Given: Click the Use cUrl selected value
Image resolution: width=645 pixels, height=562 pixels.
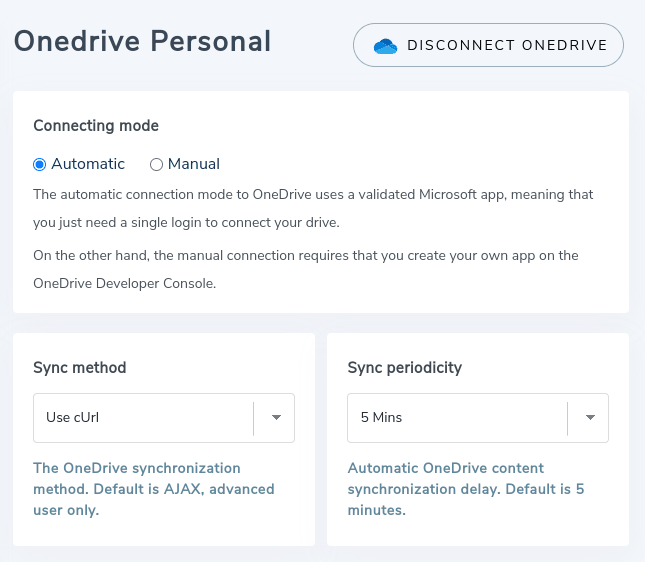Looking at the screenshot, I should click(73, 417).
